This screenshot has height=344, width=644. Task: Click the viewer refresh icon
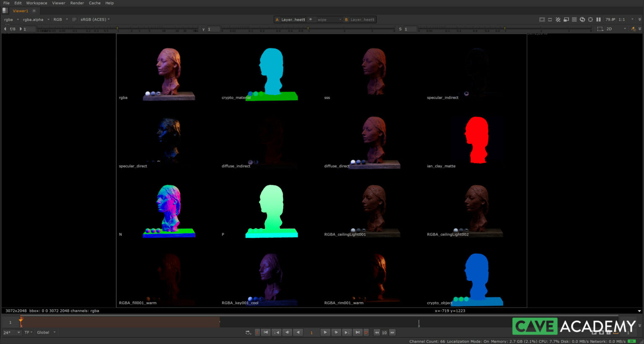point(582,19)
